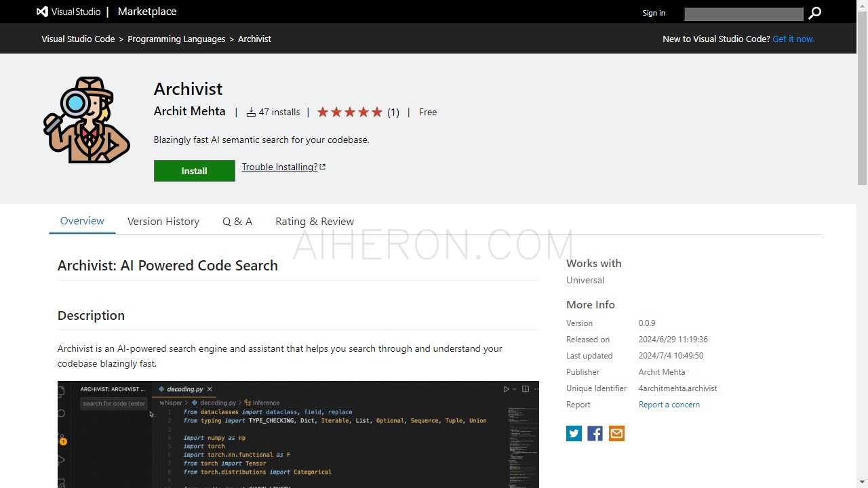Image resolution: width=868 pixels, height=488 pixels.
Task: Click the five-star rating icons
Action: tap(350, 112)
